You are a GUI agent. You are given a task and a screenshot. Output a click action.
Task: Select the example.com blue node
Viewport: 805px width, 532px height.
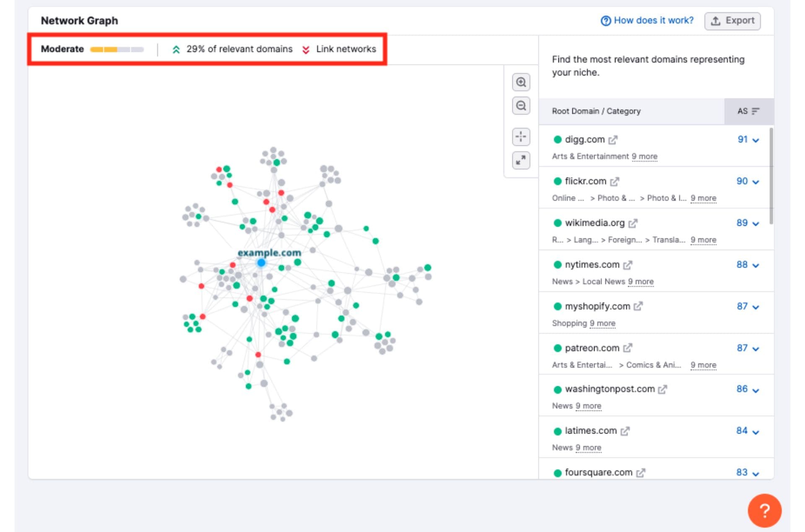point(261,263)
